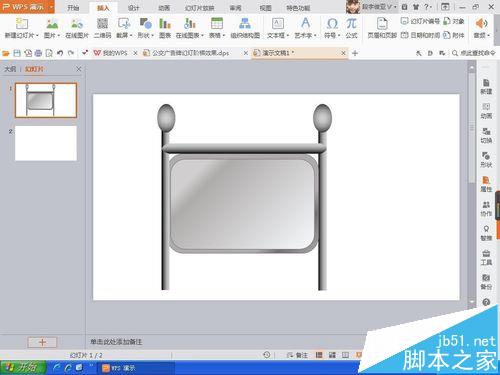Open the online pictures (在线图片) tool

pos(77,24)
